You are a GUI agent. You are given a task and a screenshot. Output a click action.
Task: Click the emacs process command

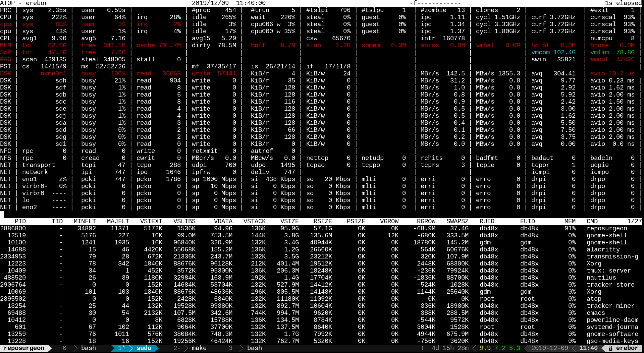(x=596, y=313)
